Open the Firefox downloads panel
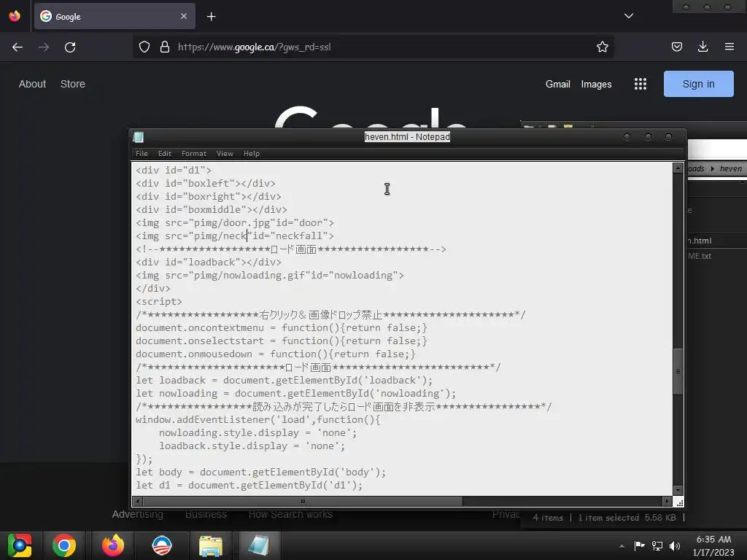This screenshot has width=747, height=560. click(x=703, y=47)
